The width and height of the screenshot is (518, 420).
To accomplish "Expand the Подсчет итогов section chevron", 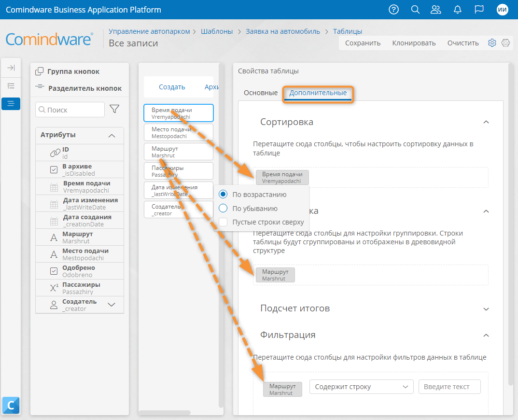I will pyautogui.click(x=486, y=309).
